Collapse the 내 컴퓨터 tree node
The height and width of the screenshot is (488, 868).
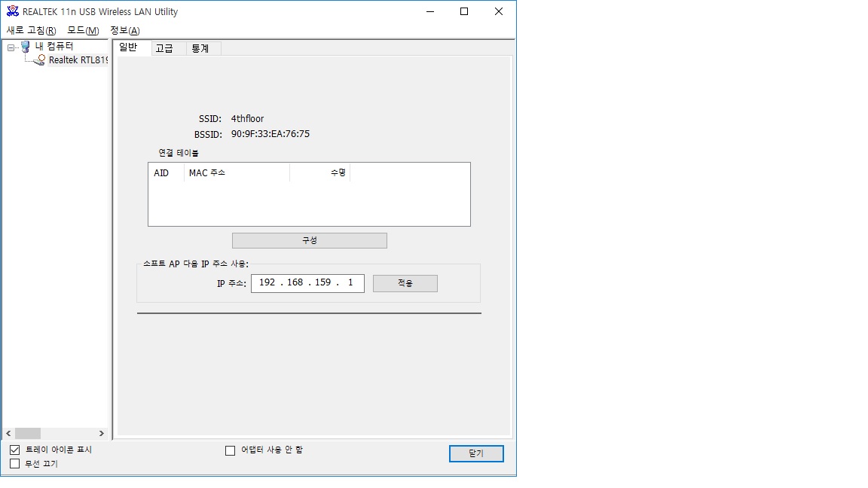(11, 47)
